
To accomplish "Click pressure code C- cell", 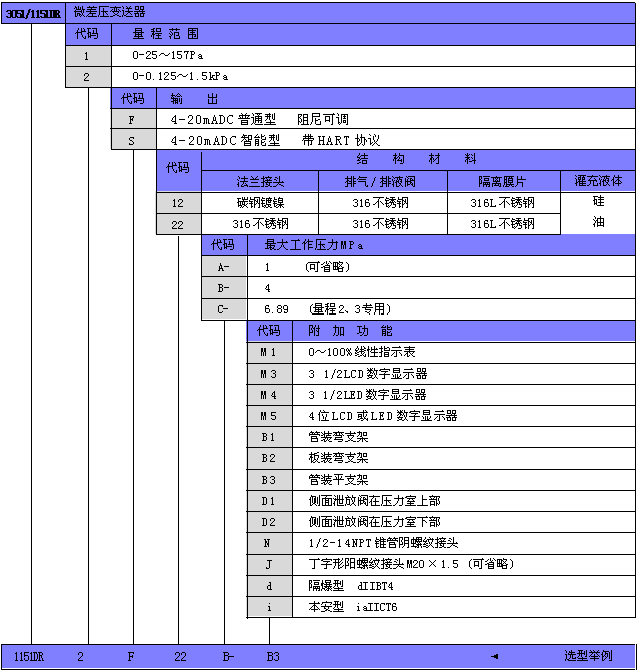I will [224, 309].
